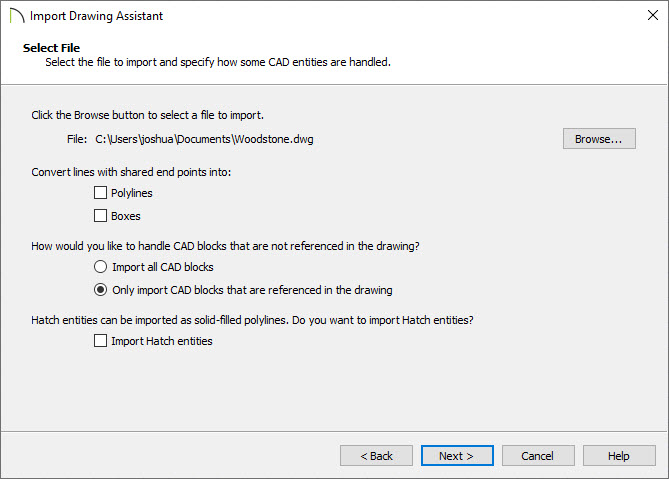Check the Import Hatch entities box
This screenshot has width=669, height=479.
100,341
